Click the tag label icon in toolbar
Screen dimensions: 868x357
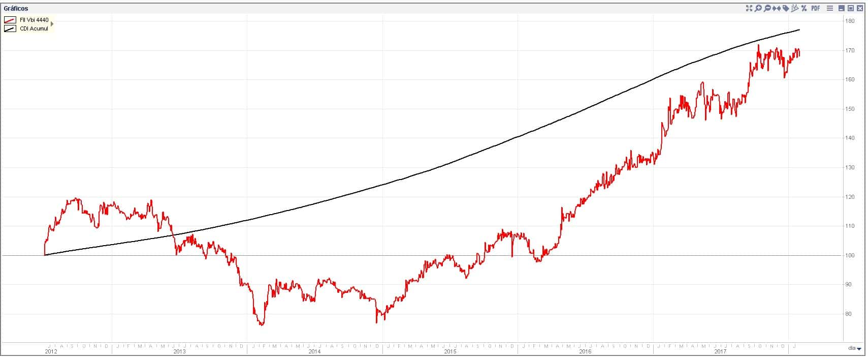[x=786, y=8]
